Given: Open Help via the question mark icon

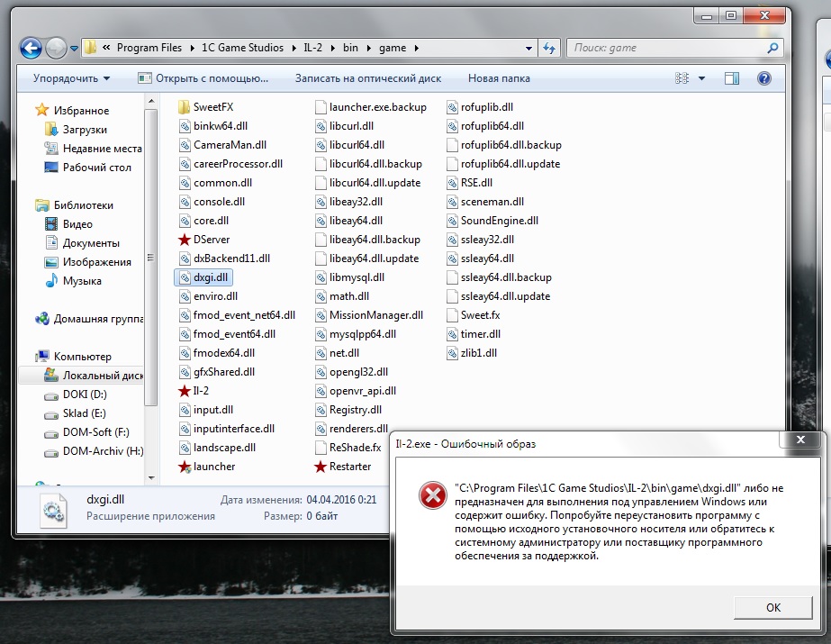Looking at the screenshot, I should click(763, 78).
